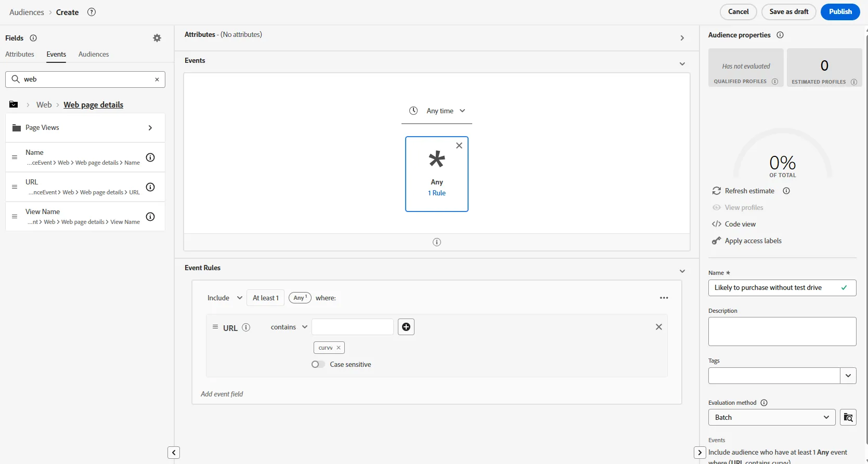The image size is (868, 464).
Task: Open the contains operator dropdown
Action: click(289, 327)
